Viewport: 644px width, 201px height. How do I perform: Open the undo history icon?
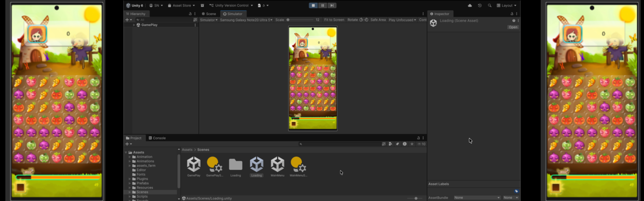[x=480, y=5]
